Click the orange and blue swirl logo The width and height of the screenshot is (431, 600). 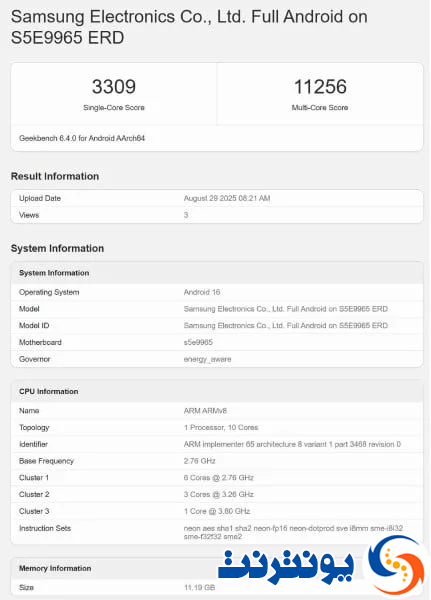pos(396,565)
